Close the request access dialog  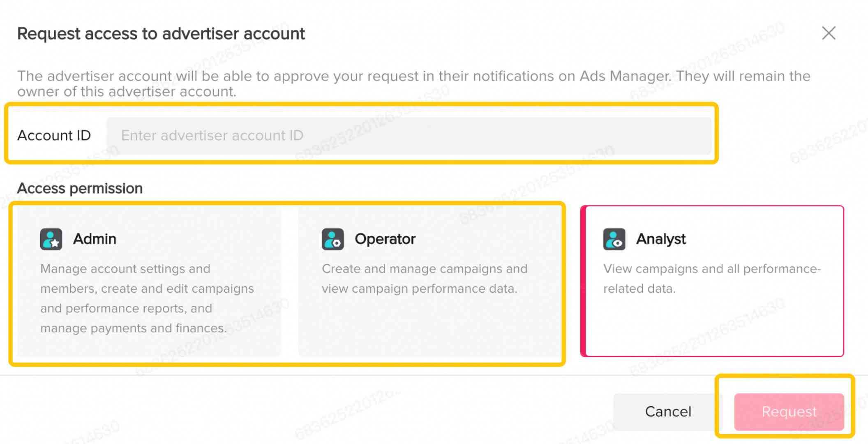[x=829, y=33]
